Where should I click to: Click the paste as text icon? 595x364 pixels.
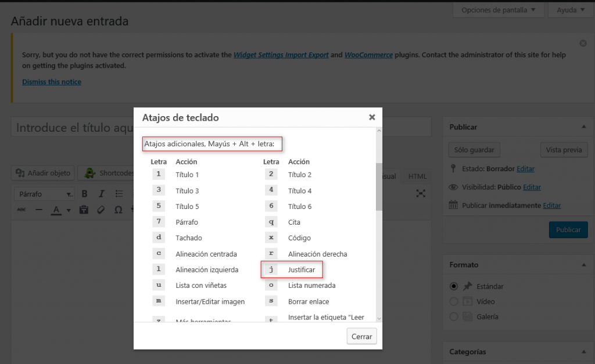pyautogui.click(x=84, y=210)
